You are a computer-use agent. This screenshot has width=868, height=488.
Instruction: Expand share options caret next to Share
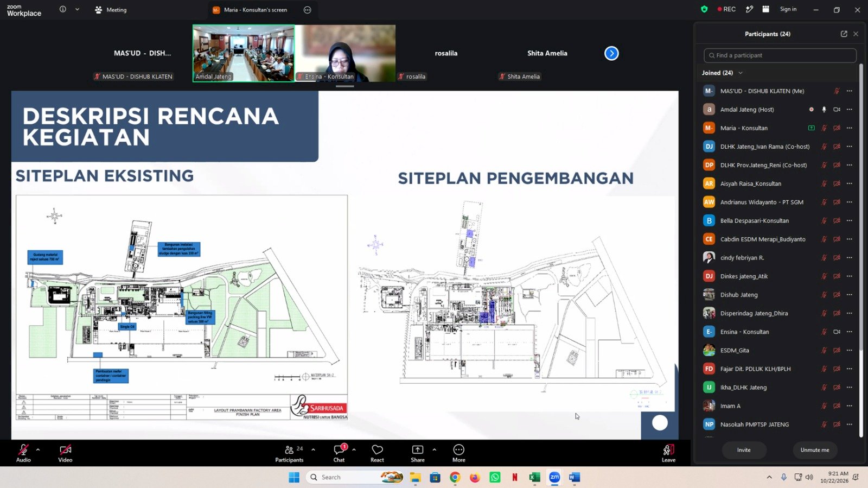pos(434,449)
